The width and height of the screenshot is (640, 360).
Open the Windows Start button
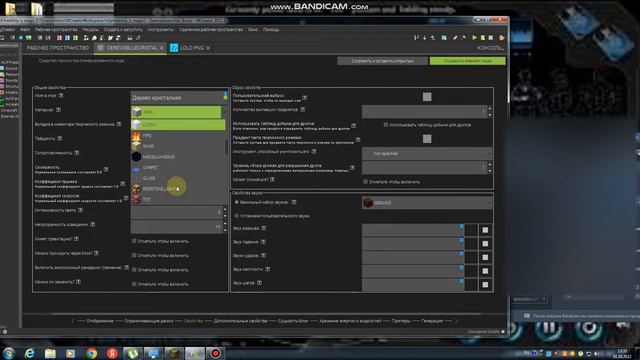[x=9, y=353]
